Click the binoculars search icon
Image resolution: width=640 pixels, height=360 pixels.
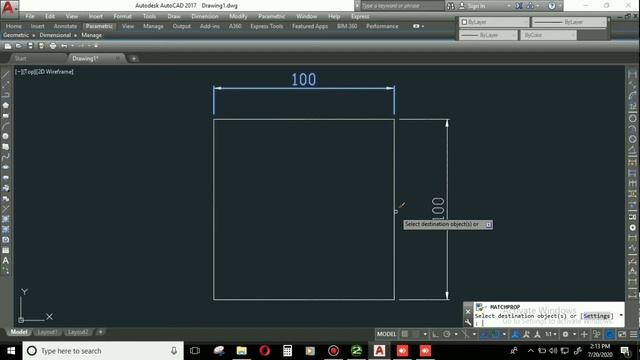[x=451, y=6]
